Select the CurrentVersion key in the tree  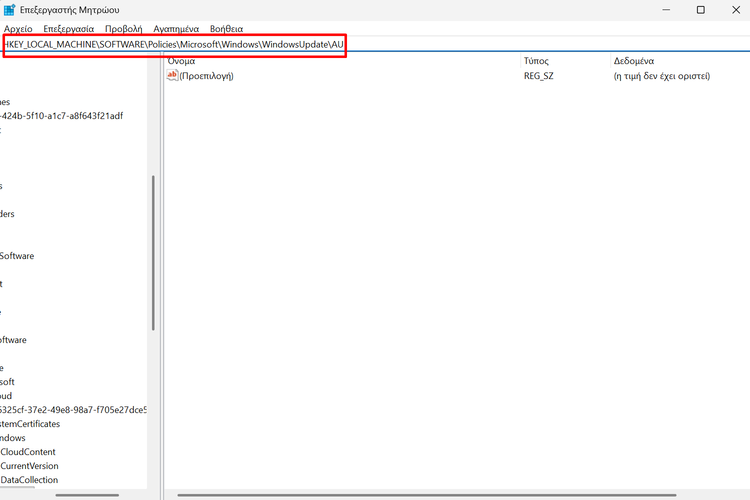tap(29, 466)
